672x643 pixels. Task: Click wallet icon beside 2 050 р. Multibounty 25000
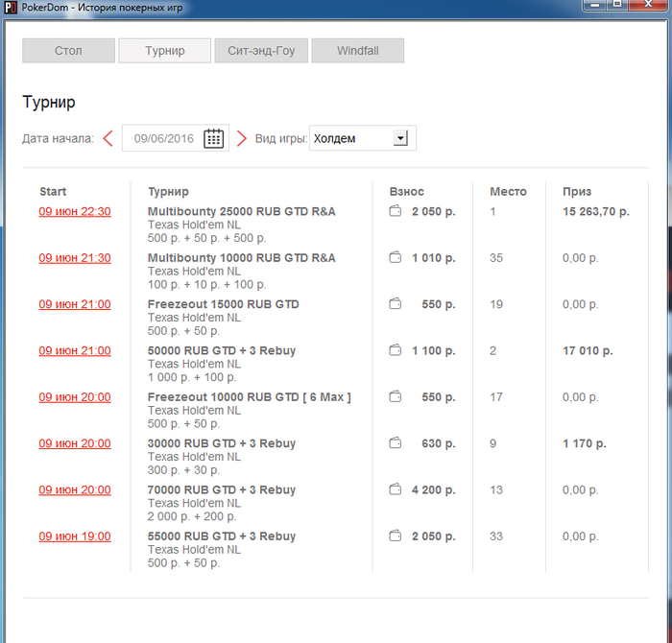(396, 211)
